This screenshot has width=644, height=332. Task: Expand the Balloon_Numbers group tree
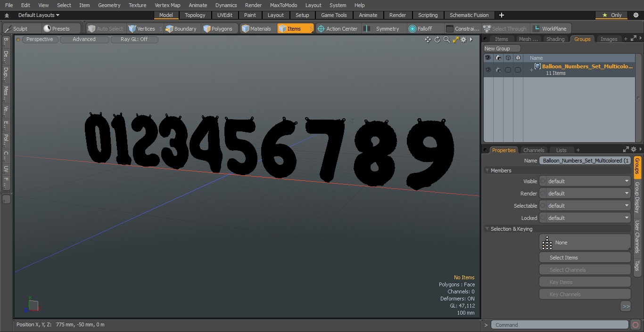[x=531, y=70]
